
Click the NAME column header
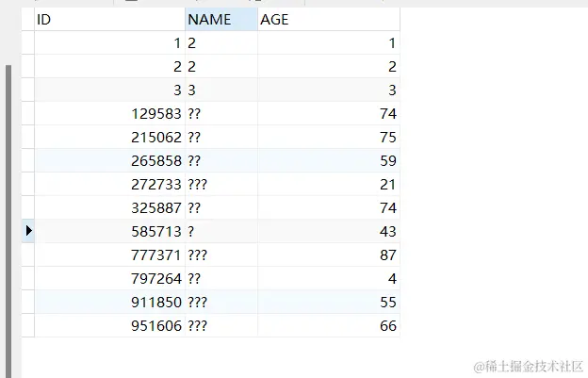(x=221, y=20)
